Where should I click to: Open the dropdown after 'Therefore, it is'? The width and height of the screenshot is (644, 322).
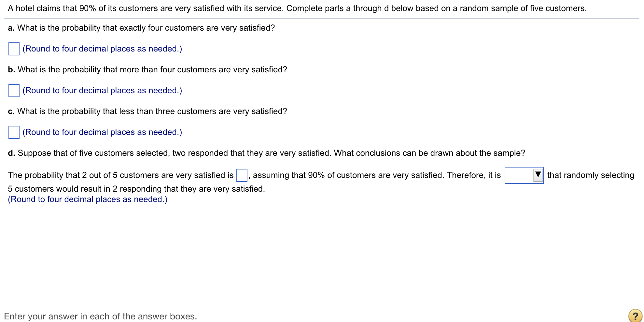tap(524, 175)
